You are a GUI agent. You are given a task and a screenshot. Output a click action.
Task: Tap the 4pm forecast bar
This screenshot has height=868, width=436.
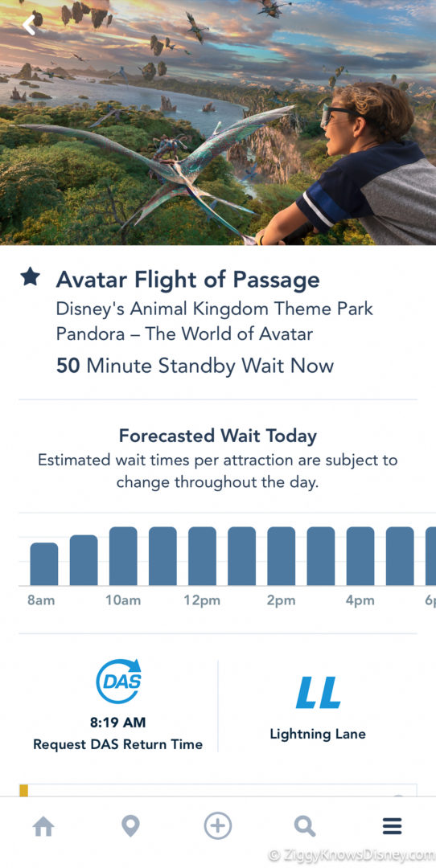(360, 556)
